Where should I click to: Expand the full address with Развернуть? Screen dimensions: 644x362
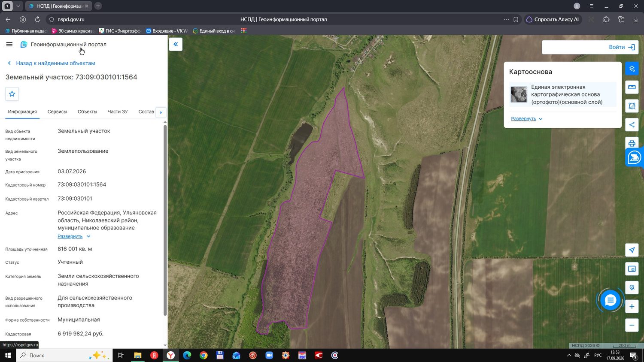74,236
